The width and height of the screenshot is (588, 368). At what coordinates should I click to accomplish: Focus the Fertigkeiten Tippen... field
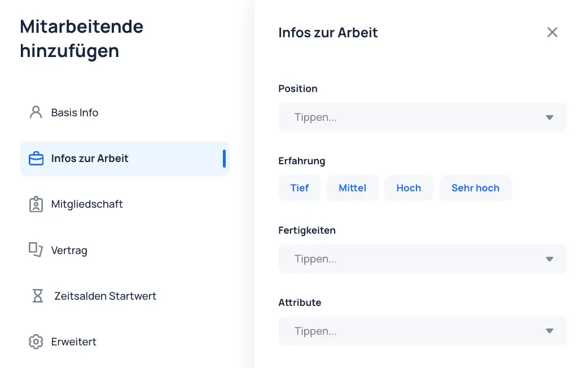[422, 259]
